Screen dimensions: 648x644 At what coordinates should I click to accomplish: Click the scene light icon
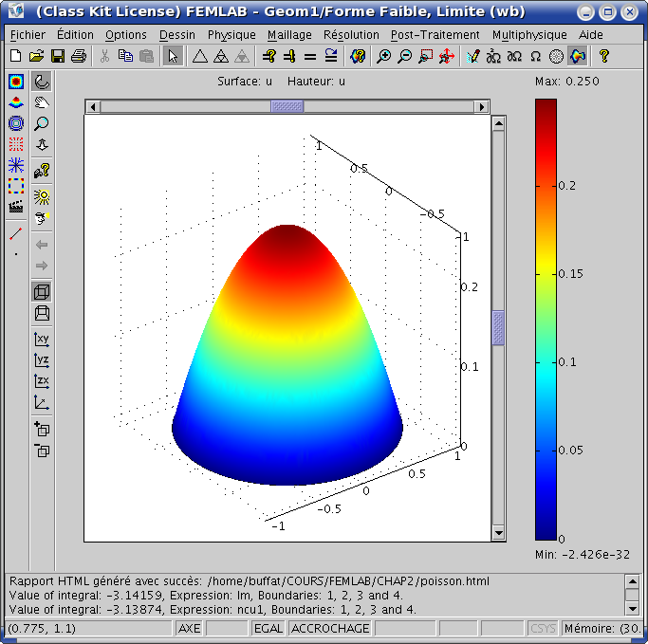(42, 196)
